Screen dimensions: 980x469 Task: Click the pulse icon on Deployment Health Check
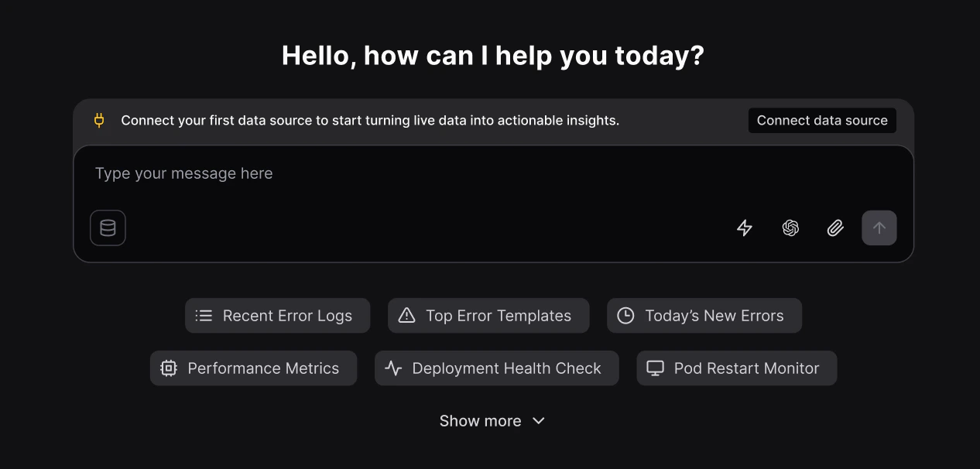pyautogui.click(x=393, y=368)
